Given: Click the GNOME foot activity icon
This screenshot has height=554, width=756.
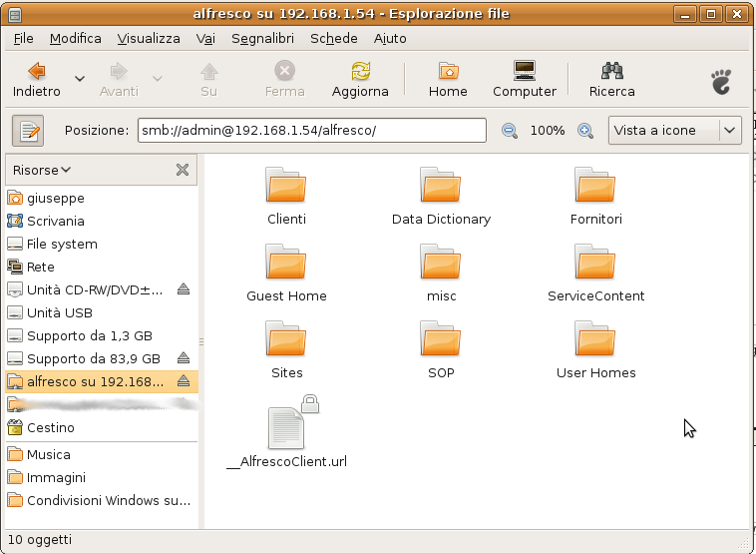Looking at the screenshot, I should tap(721, 82).
